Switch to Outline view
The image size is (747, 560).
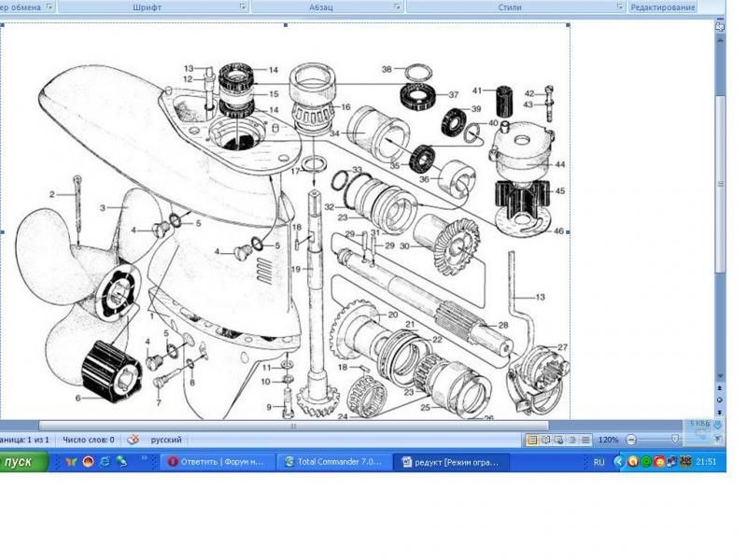point(571,440)
